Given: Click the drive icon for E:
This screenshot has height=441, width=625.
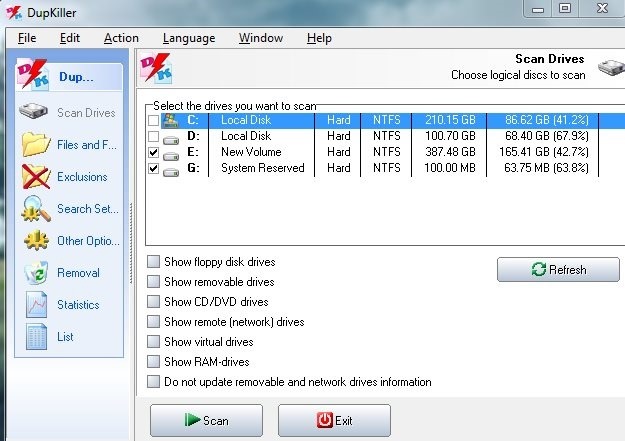Looking at the screenshot, I should pos(171,155).
